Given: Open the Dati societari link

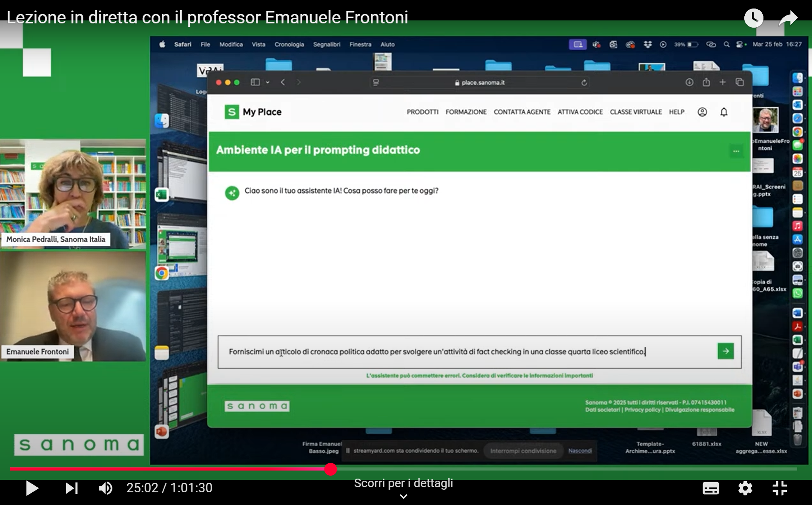Looking at the screenshot, I should pos(603,410).
